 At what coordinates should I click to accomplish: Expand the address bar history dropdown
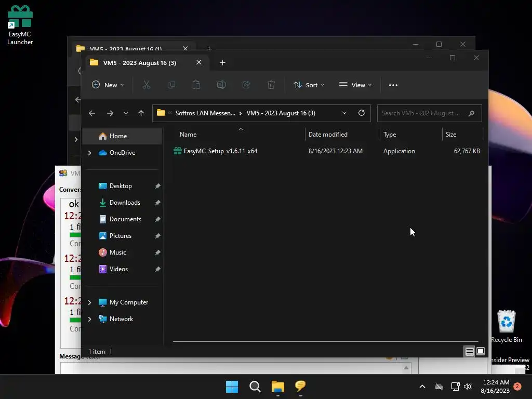coord(344,113)
